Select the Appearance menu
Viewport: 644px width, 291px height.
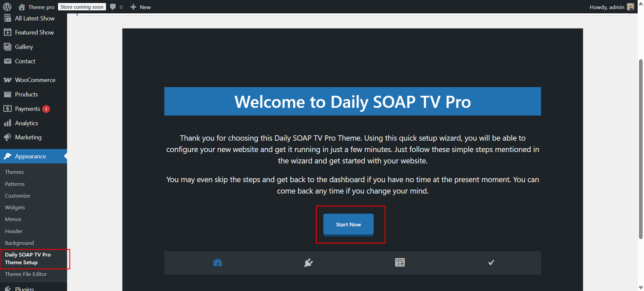tap(34, 156)
